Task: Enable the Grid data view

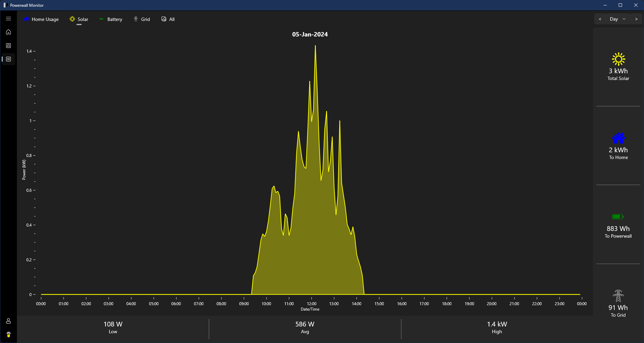Action: 142,19
